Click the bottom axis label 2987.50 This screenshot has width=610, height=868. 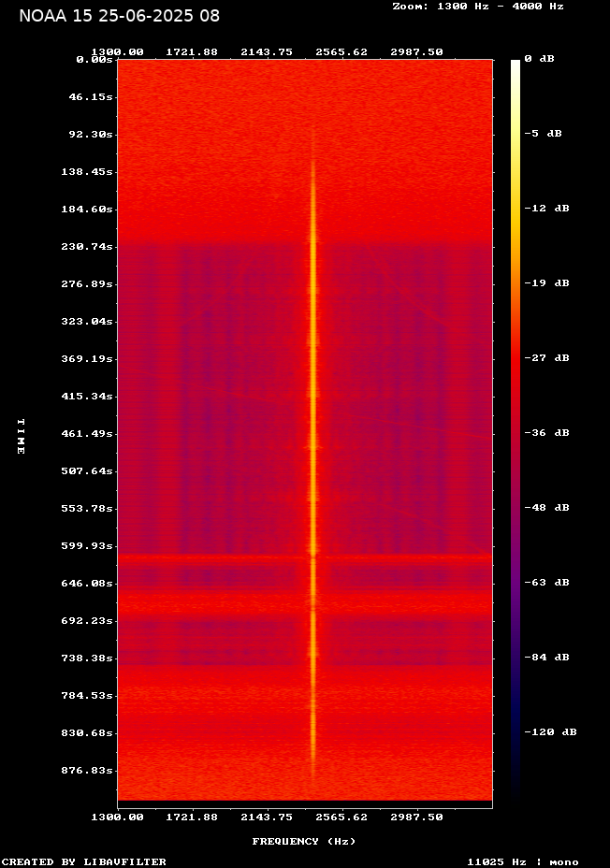coord(417,817)
